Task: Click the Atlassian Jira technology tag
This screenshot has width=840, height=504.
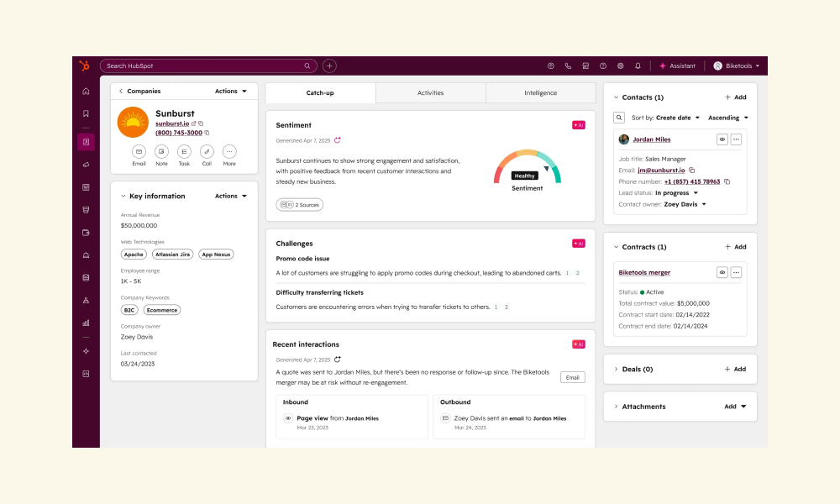Action: pyautogui.click(x=172, y=255)
